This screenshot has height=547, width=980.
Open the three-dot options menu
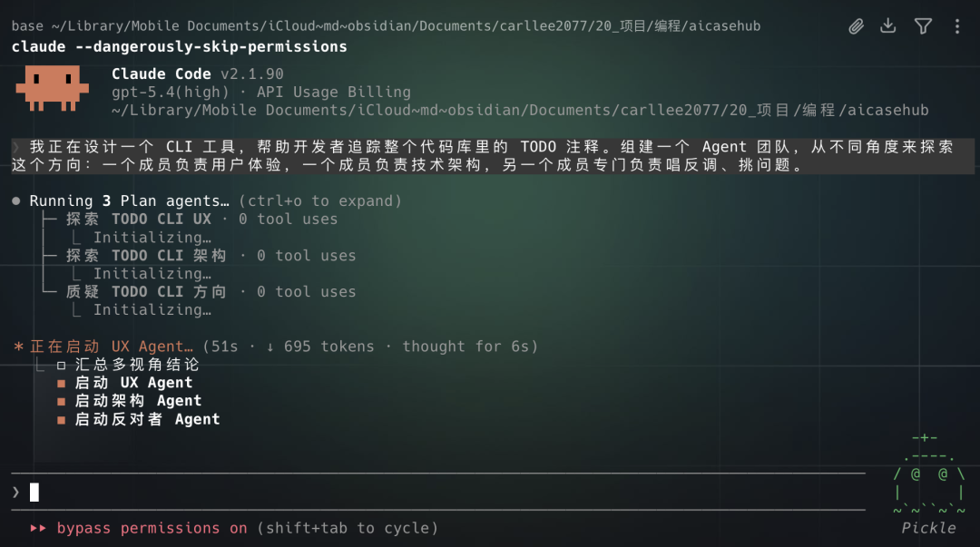pyautogui.click(x=956, y=25)
